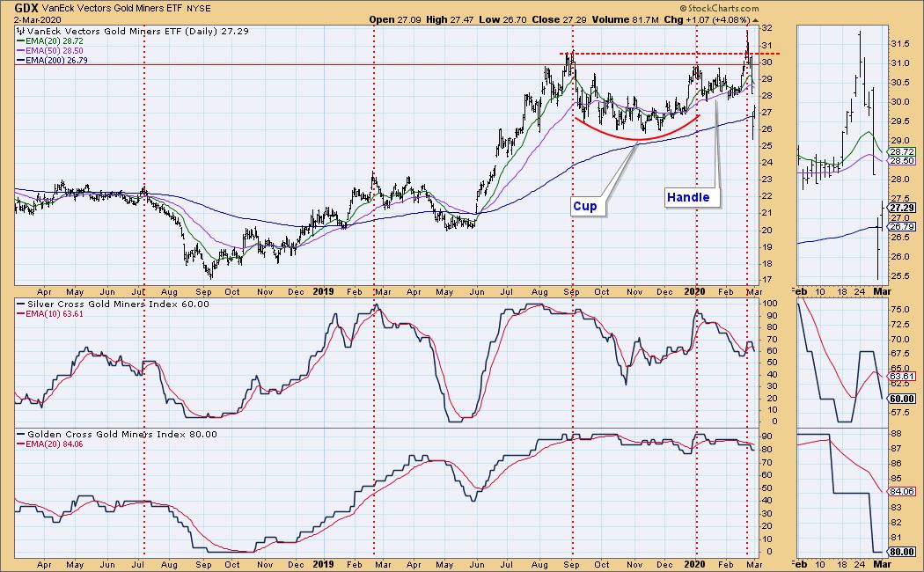Select the red 84.06 value tag
Viewport: 924px width, 572px height.
tap(902, 491)
